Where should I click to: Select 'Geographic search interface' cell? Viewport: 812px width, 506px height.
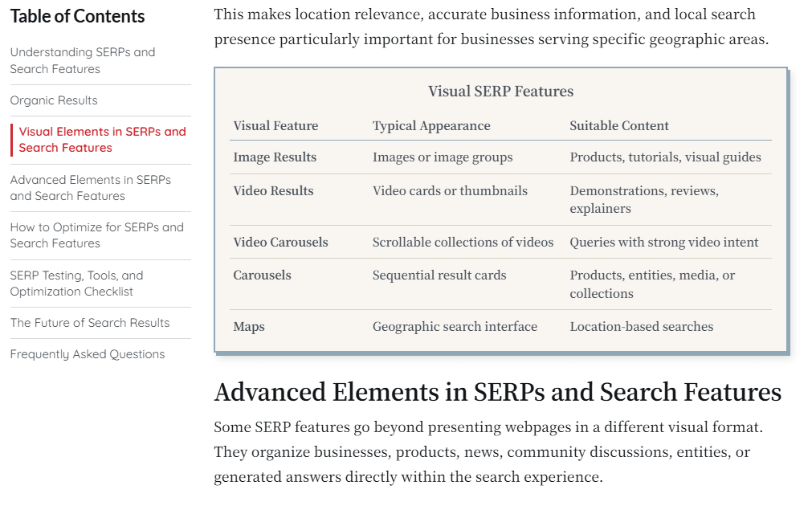(x=455, y=327)
